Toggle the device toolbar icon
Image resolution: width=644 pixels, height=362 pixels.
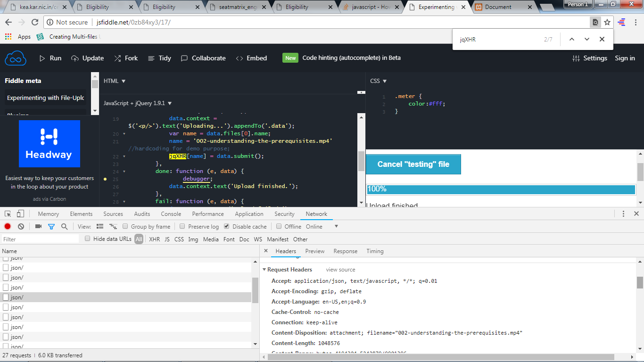tap(20, 214)
